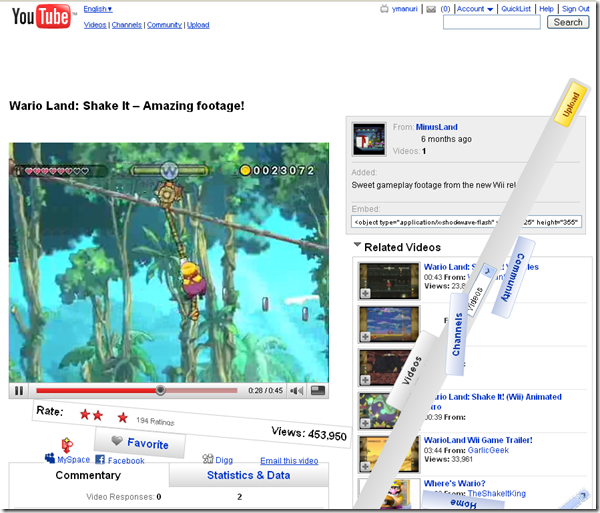Viewport: 600px width, 513px height.
Task: Switch to the Commentary tab
Action: (88, 475)
